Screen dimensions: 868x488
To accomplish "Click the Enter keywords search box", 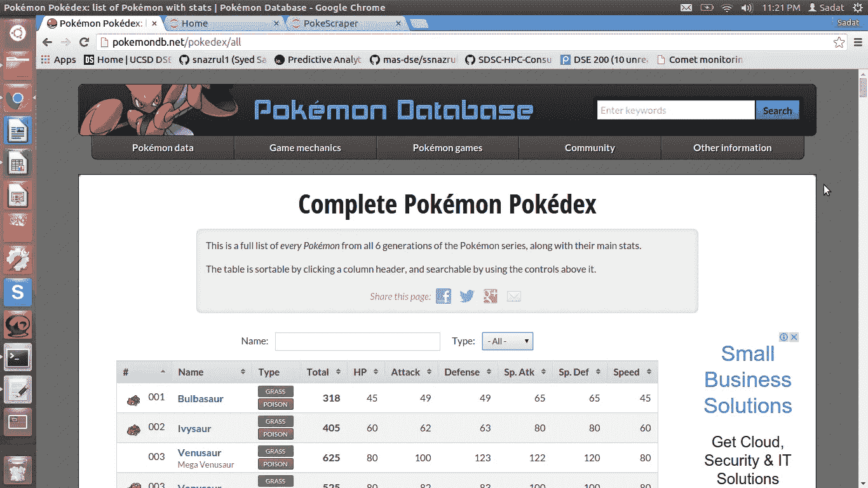I will click(675, 110).
